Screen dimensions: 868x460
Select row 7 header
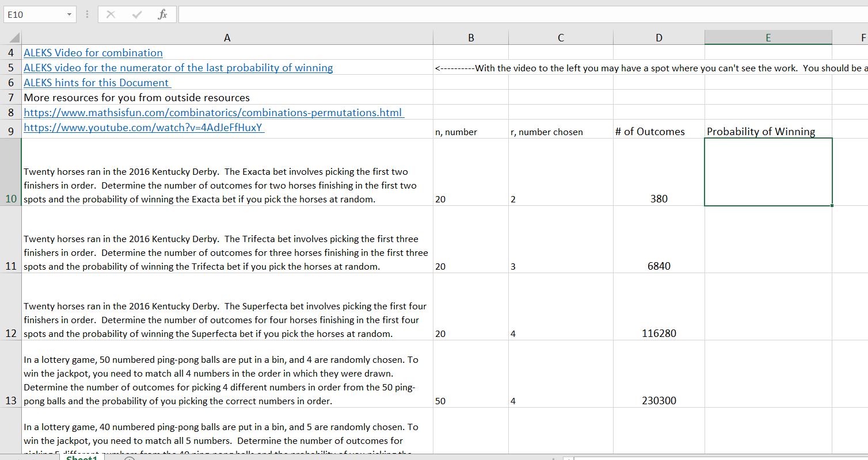11,98
